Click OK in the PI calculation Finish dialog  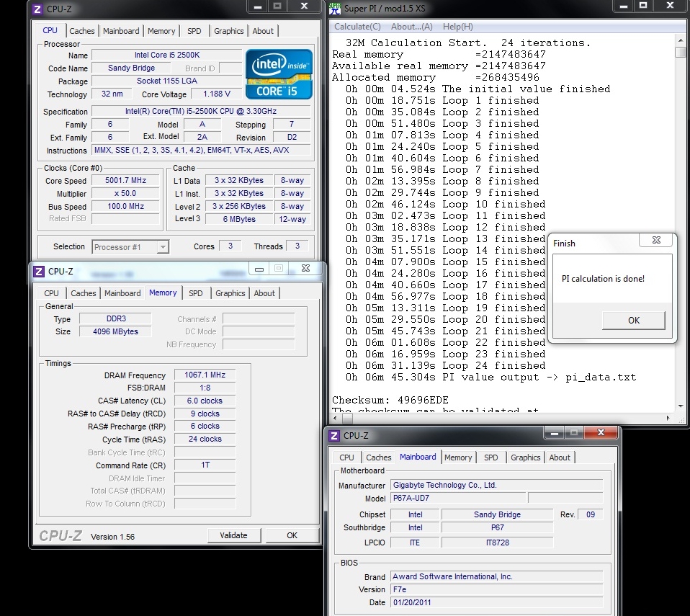(634, 320)
